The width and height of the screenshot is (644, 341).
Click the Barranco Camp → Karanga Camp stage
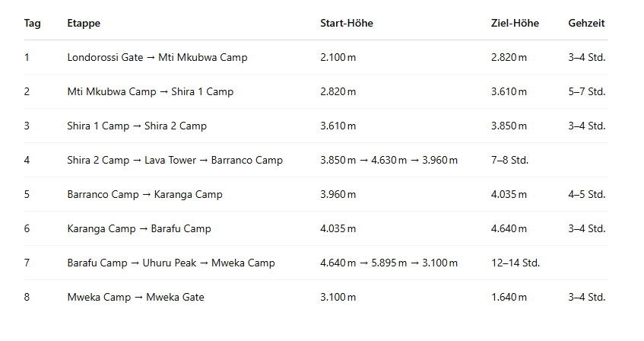point(144,194)
